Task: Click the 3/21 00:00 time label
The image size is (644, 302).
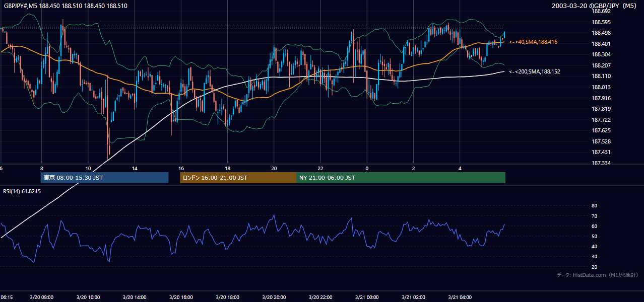Action: (367, 297)
